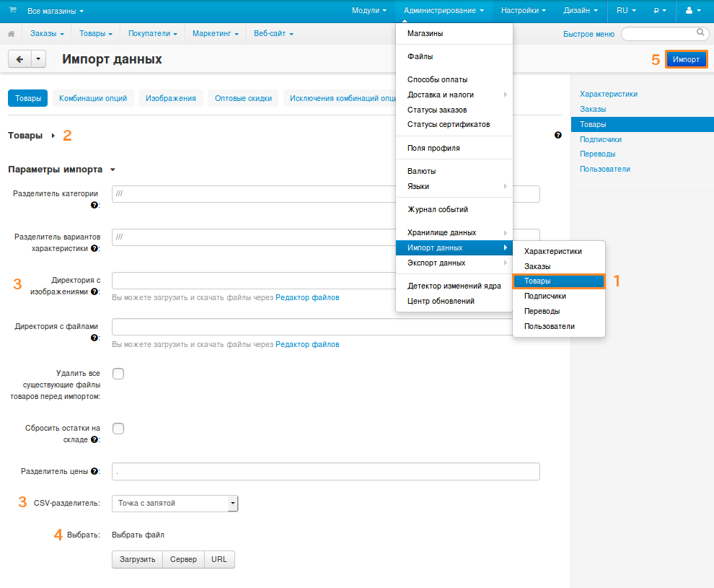Click help icon for Разделитель категории

tap(94, 205)
